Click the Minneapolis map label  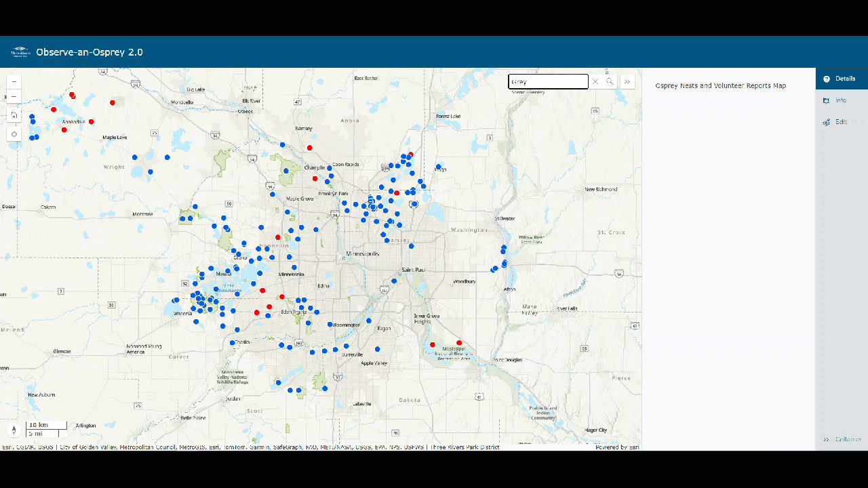[x=363, y=253]
